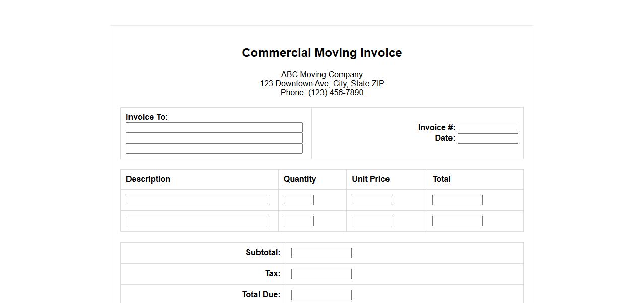
Task: Select the Total Due input box
Action: coord(321,295)
